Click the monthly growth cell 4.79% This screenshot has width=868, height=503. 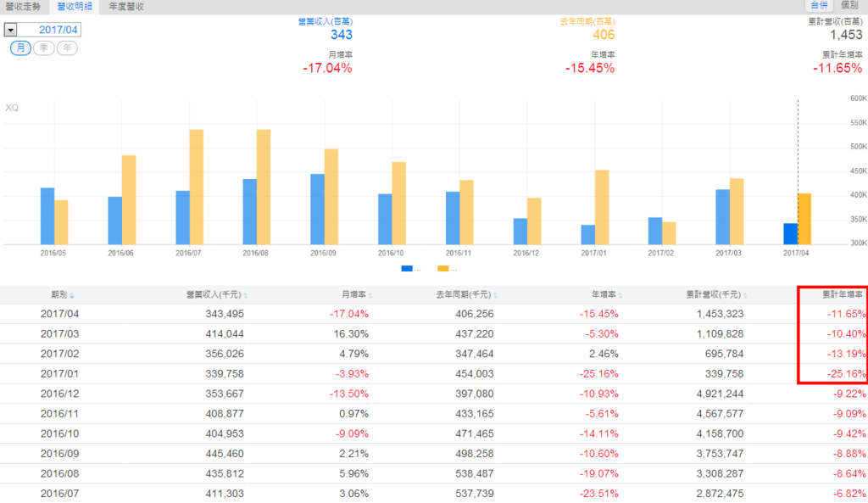[x=353, y=354]
